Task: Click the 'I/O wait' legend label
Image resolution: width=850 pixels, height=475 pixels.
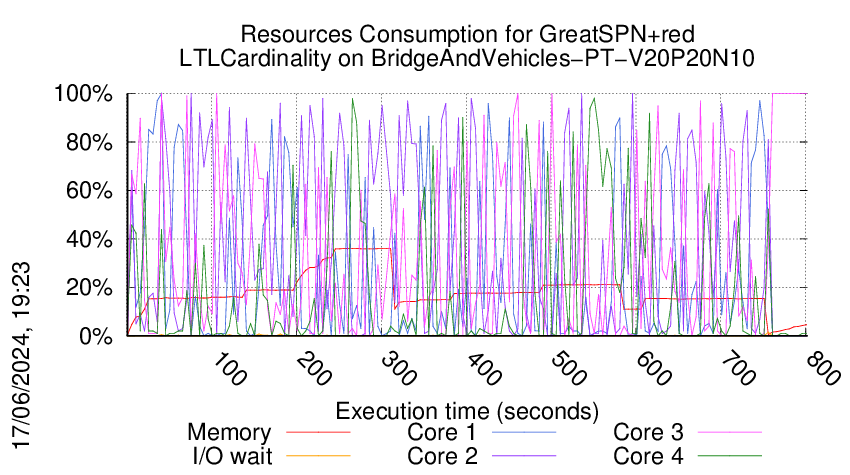Action: (x=233, y=457)
